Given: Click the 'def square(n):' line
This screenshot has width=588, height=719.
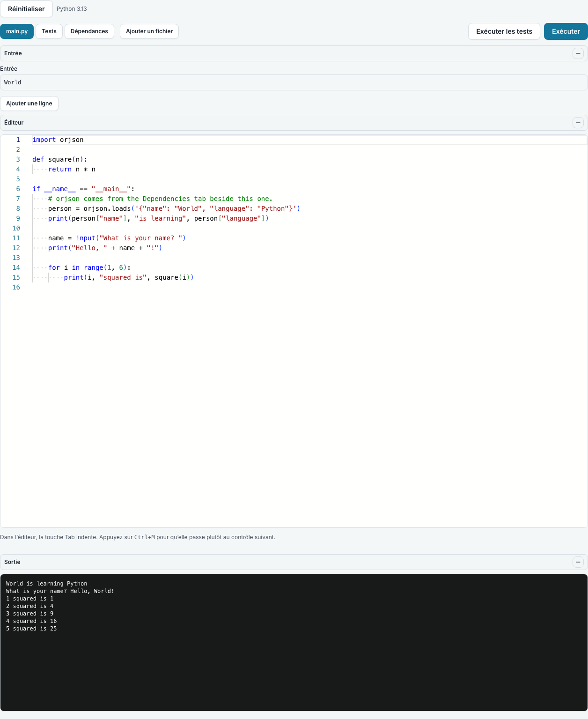Looking at the screenshot, I should [60, 159].
